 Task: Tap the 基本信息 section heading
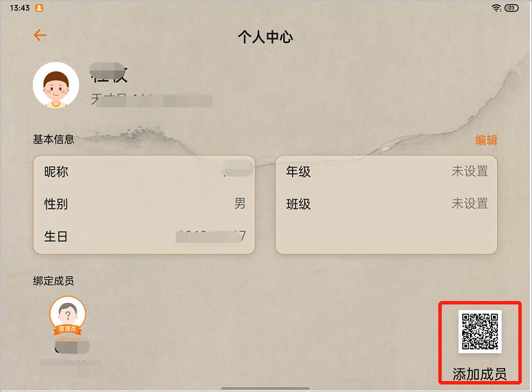[53, 139]
